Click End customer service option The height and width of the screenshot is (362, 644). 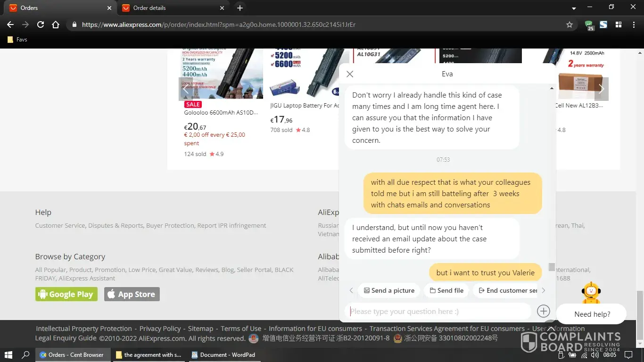coord(507,290)
